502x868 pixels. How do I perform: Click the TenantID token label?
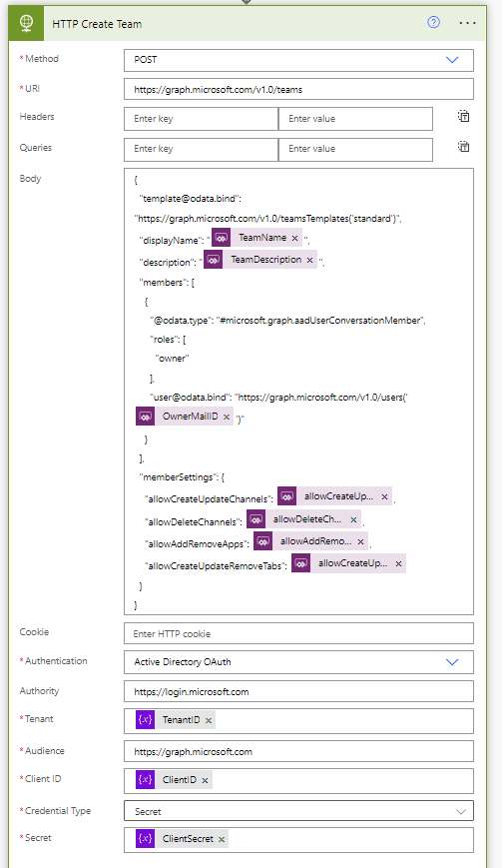click(x=182, y=719)
